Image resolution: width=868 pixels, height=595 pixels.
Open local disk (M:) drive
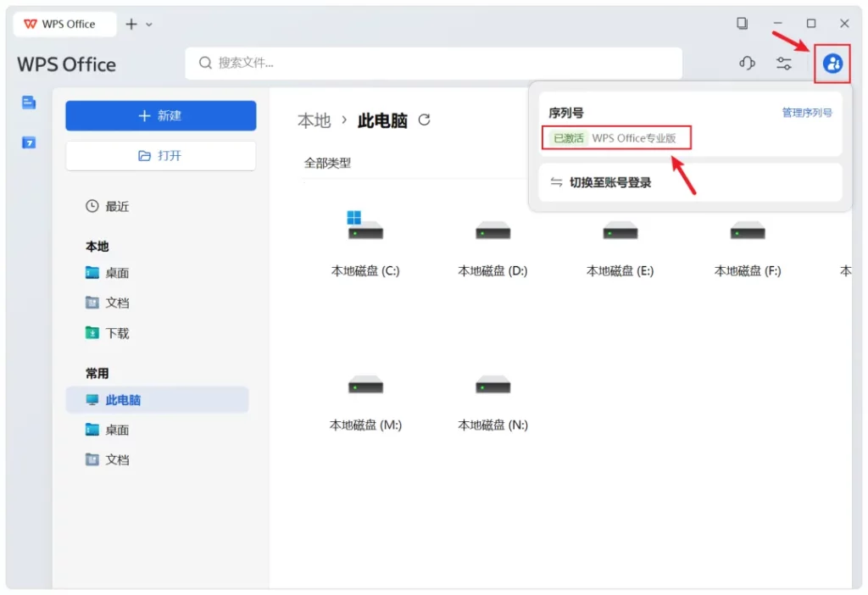coord(365,403)
